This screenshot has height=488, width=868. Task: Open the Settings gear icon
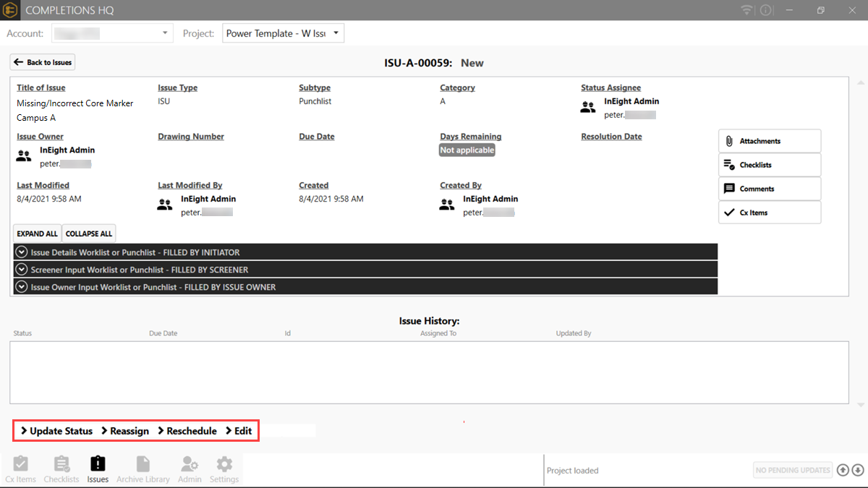[x=224, y=464]
